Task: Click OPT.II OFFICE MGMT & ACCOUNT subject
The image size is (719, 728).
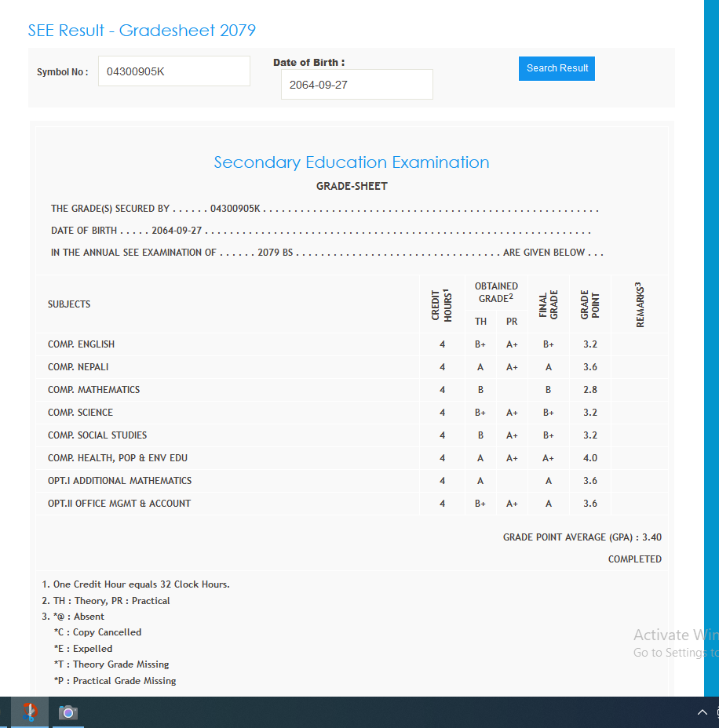Action: click(119, 504)
